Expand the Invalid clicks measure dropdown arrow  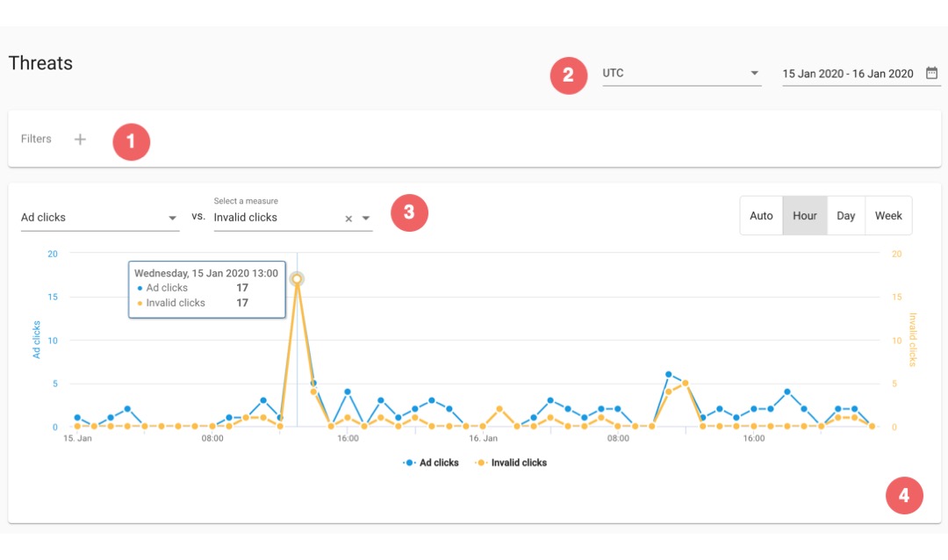coord(366,219)
